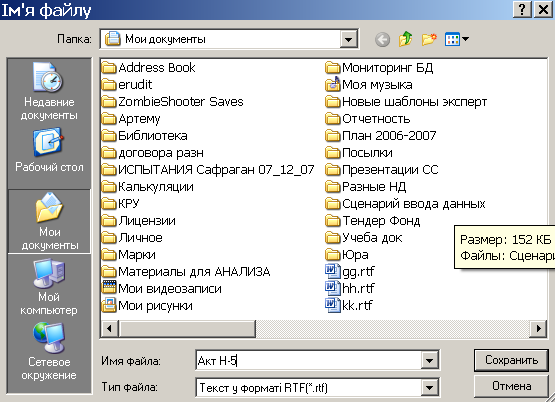This screenshot has width=555, height=402.
Task: Select the Сценарий ввода данных folder
Action: pyautogui.click(x=405, y=203)
